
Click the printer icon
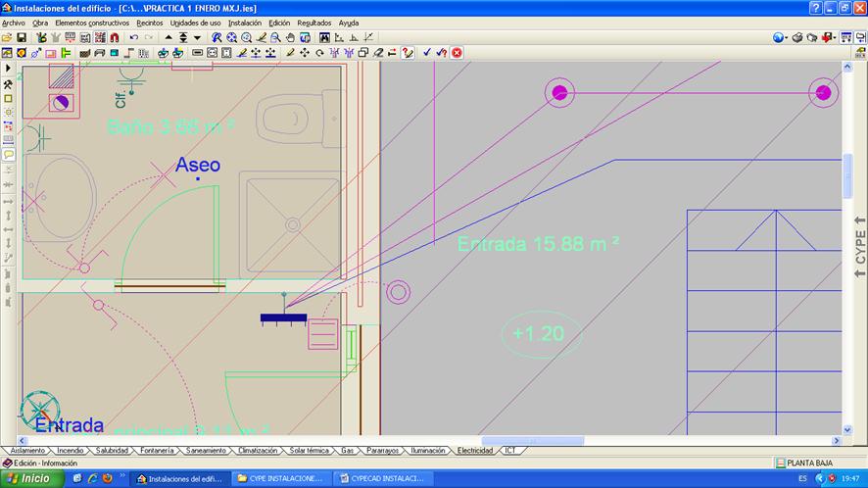(x=797, y=37)
